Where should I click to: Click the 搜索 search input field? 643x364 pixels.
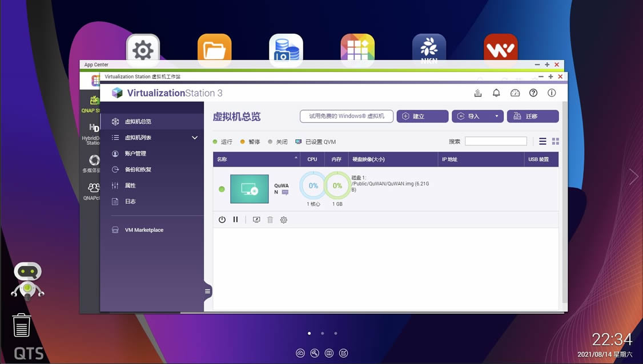[496, 141]
